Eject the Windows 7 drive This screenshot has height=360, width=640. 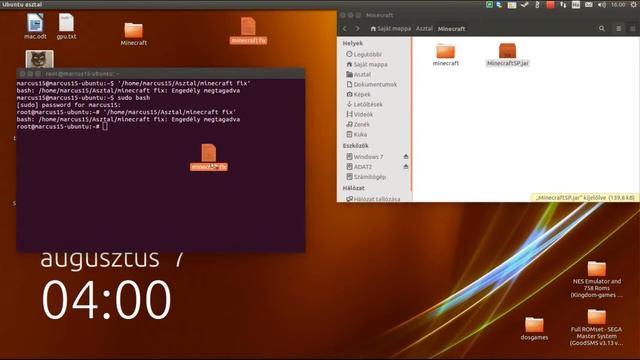pos(406,157)
